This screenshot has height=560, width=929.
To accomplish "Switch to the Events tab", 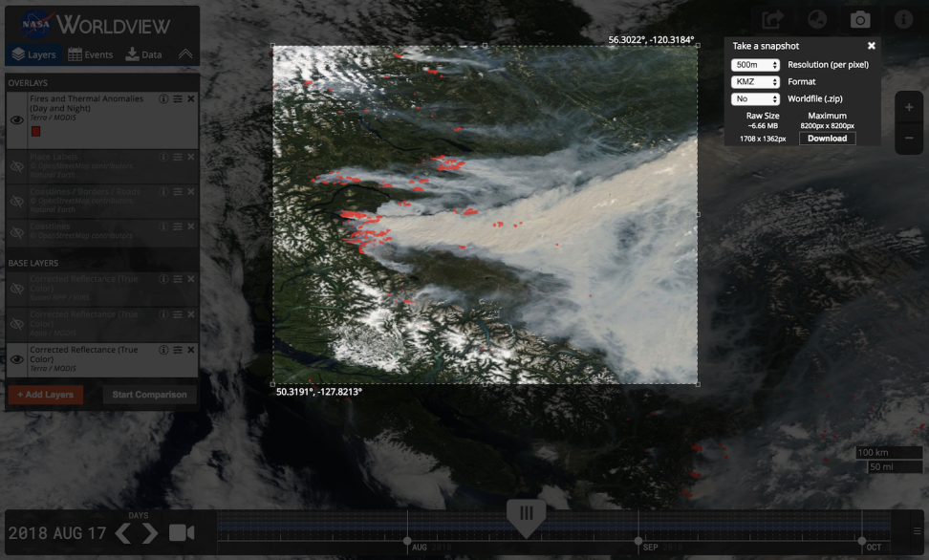I will click(x=90, y=54).
